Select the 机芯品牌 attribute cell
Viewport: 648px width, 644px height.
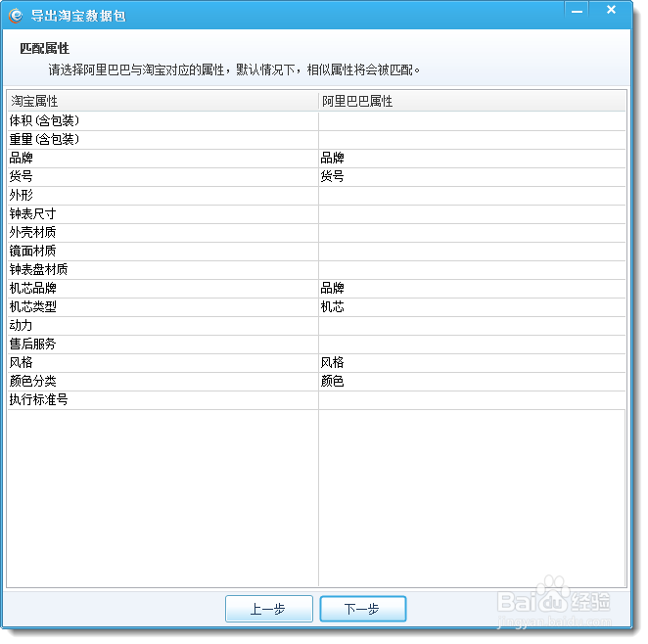tap(162, 289)
